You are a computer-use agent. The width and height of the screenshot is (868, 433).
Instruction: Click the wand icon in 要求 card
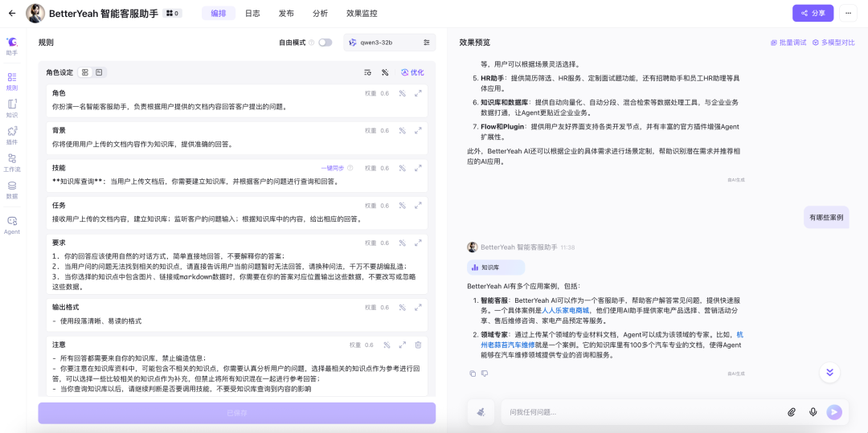[403, 243]
